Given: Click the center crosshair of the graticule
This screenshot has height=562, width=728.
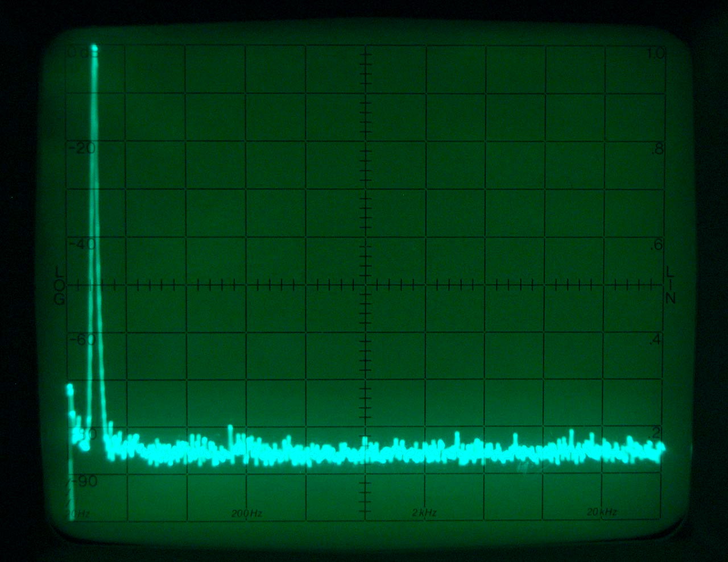Looking at the screenshot, I should pos(365,285).
